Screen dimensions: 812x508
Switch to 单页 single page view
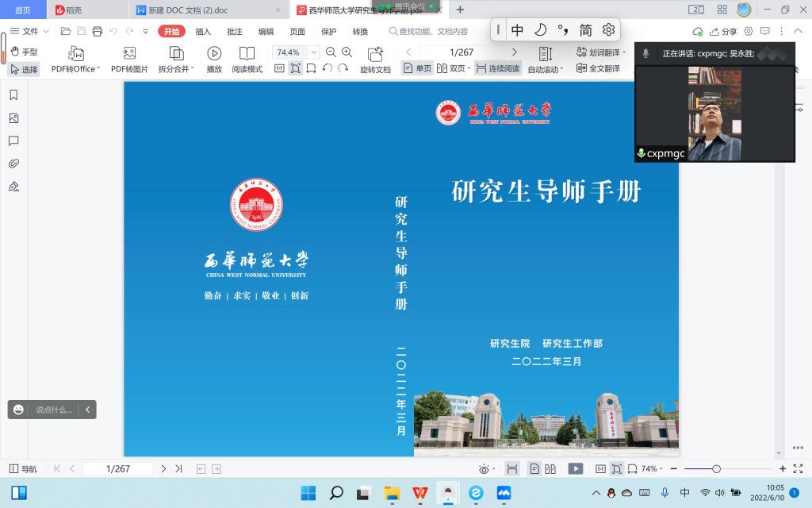pyautogui.click(x=417, y=68)
